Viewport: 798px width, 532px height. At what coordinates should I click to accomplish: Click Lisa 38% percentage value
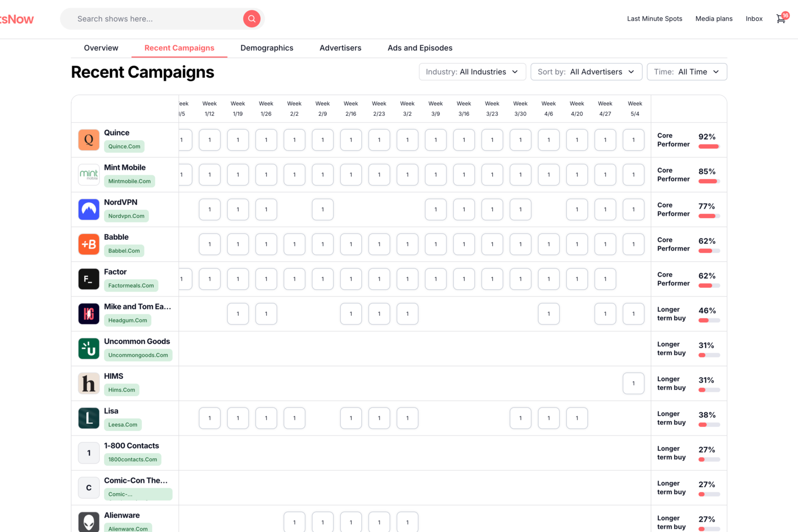(707, 415)
